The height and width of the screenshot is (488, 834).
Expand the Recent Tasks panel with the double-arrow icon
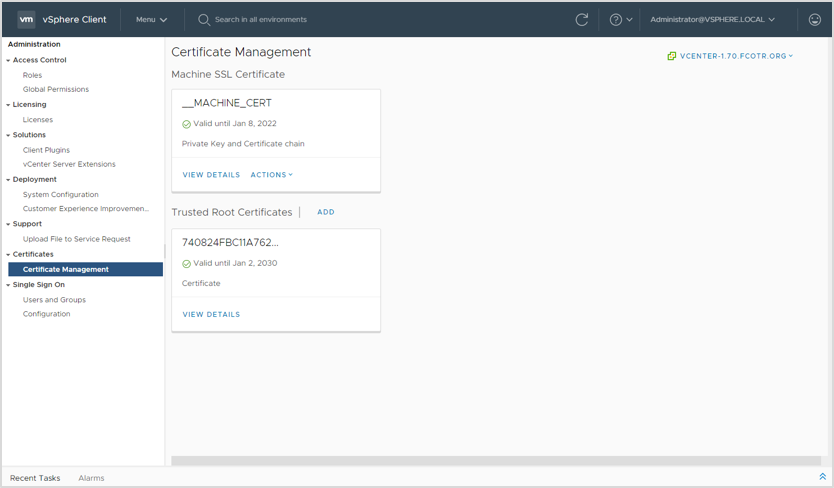click(822, 477)
